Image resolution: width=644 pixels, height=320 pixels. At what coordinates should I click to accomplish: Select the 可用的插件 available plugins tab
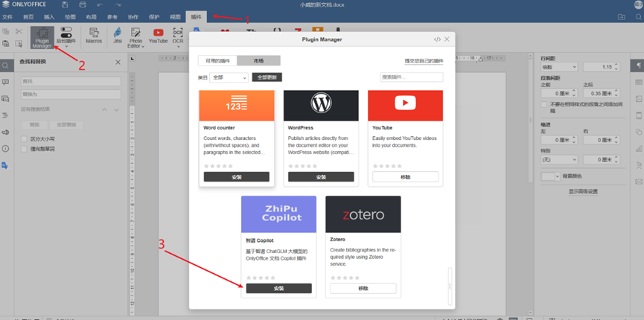coord(217,61)
